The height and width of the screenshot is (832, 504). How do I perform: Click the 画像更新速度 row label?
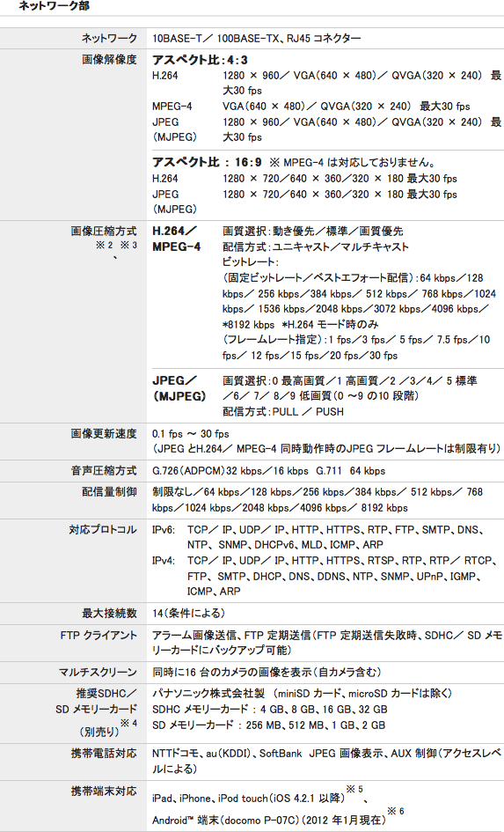pos(104,434)
